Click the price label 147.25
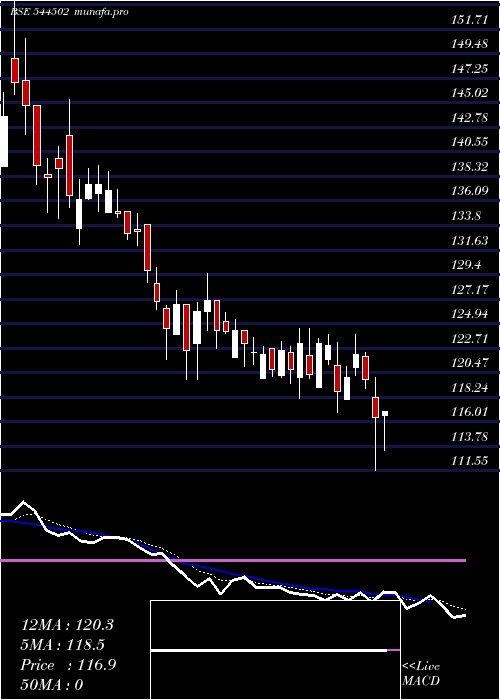The width and height of the screenshot is (500, 700). tap(470, 69)
